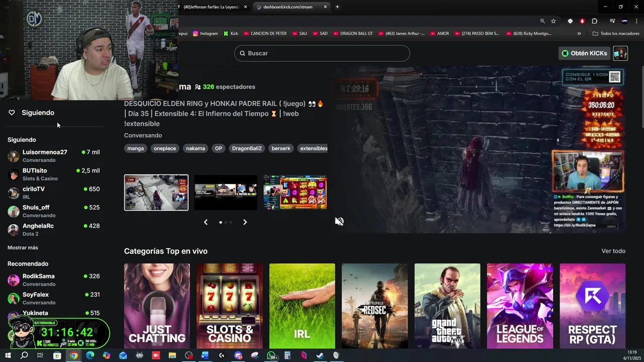
Task: Switch to the Jefferson Farfán browser tab
Action: click(x=211, y=7)
